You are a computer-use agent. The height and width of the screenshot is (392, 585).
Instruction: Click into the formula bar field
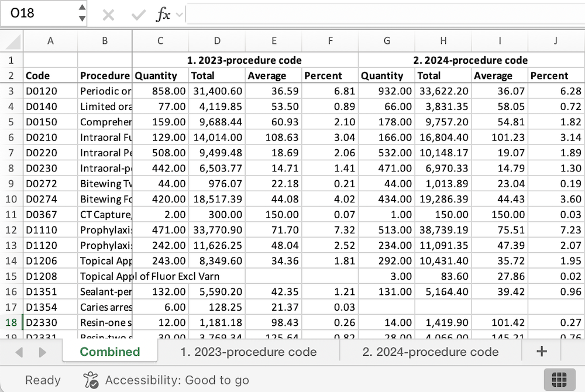385,14
